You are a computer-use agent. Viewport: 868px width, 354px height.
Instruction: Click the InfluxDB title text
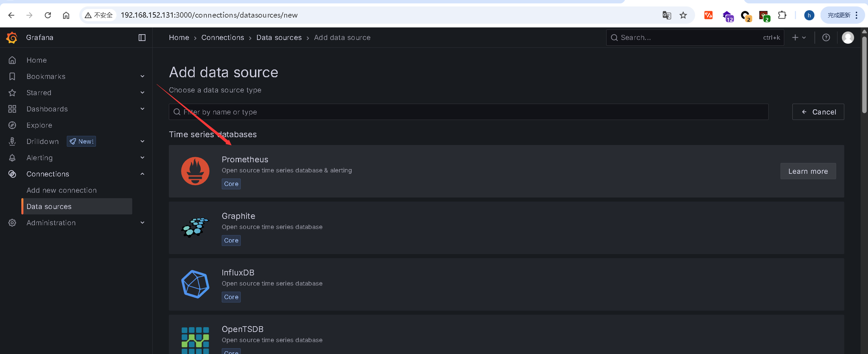click(x=238, y=272)
